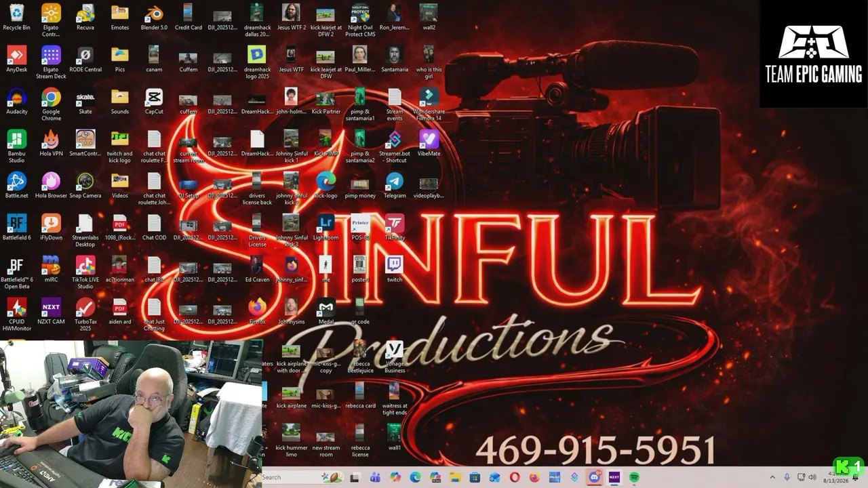Launch TurboTax 2025 shortcut
868x488 pixels.
click(x=85, y=315)
